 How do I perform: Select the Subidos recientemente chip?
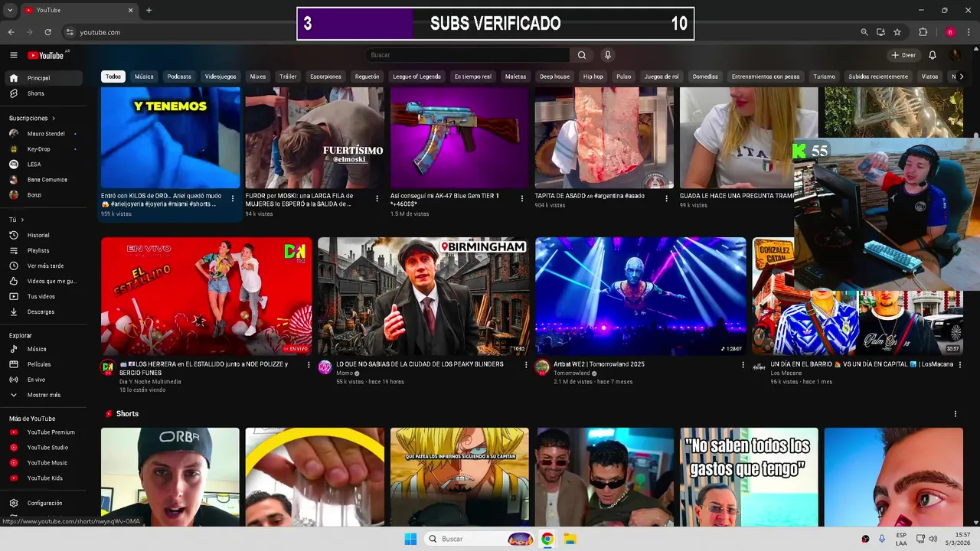(x=878, y=77)
